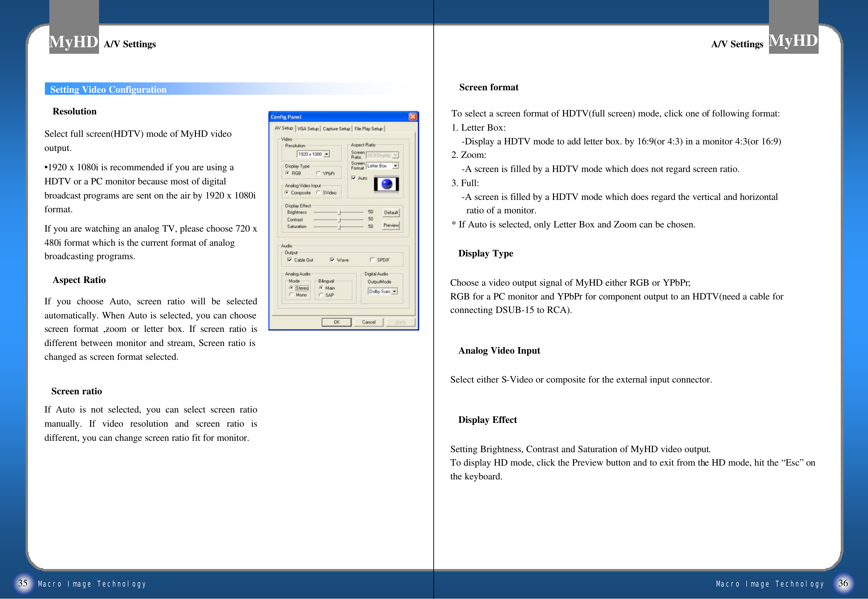The height and width of the screenshot is (599, 868).
Task: Confirm settings with the OK button
Action: pyautogui.click(x=336, y=322)
